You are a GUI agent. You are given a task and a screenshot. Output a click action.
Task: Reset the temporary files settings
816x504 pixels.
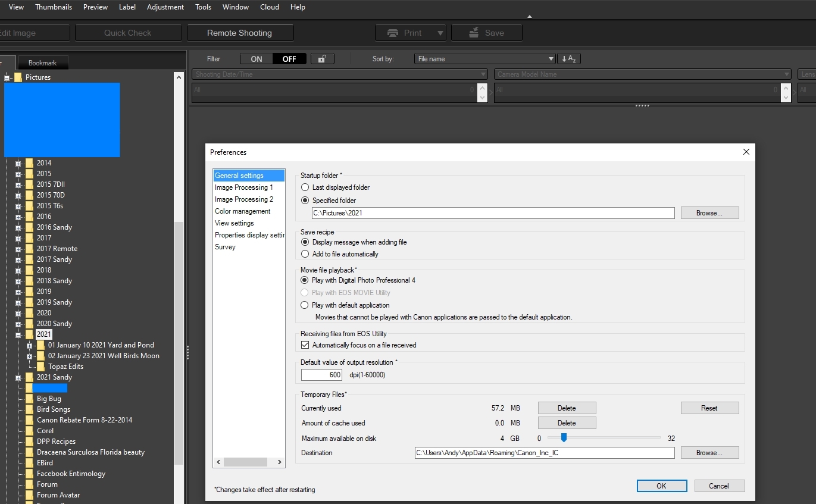pos(709,408)
